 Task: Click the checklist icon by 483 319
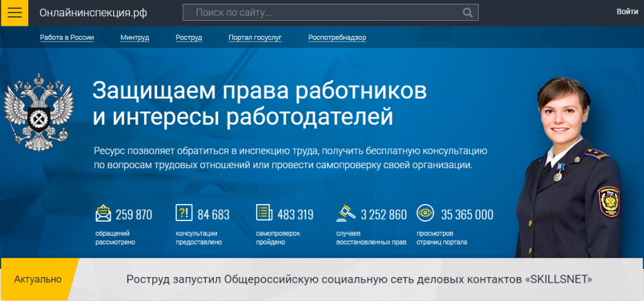(264, 213)
